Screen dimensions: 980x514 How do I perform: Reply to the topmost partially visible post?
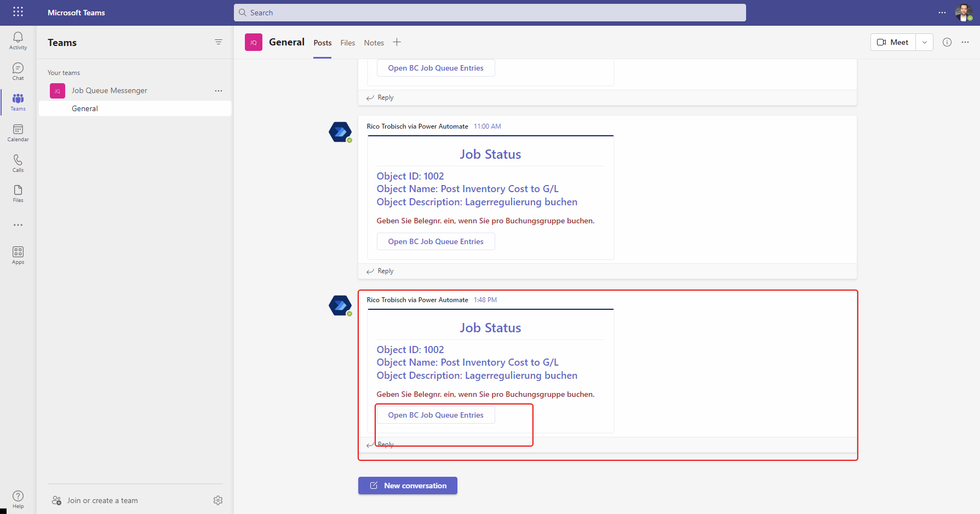point(380,97)
